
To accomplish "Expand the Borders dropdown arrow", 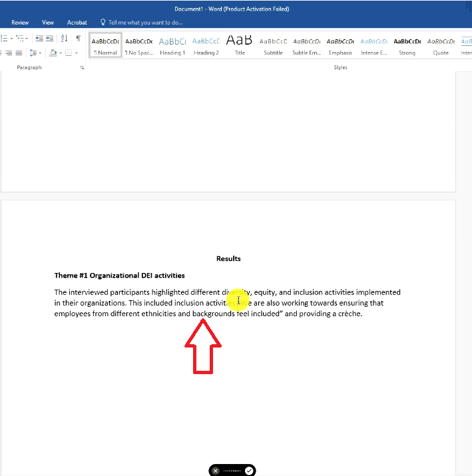I will point(76,53).
